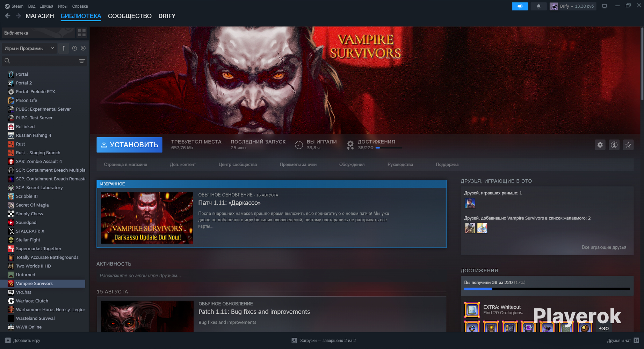Click the achievements cog icon
Image resolution: width=644 pixels, height=349 pixels.
pyautogui.click(x=350, y=145)
